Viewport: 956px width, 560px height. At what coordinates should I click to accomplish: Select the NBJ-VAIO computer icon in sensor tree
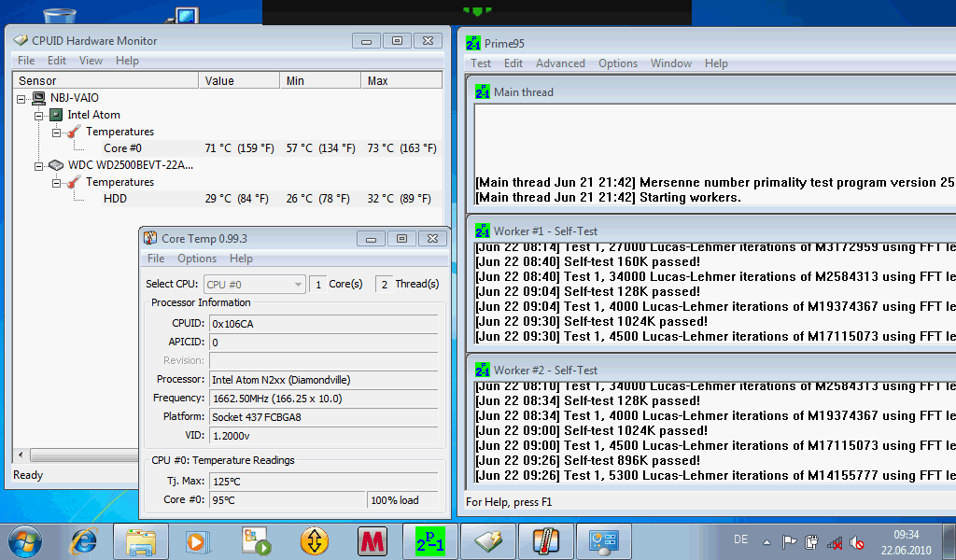[x=38, y=97]
